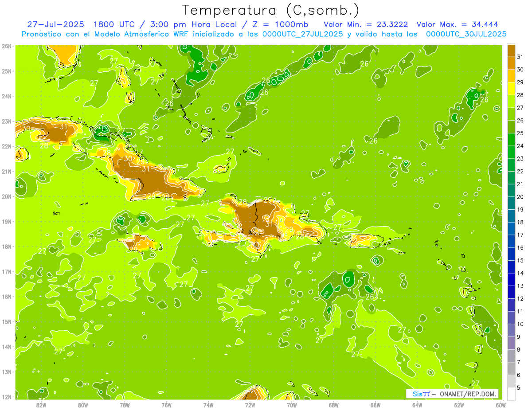Click the '1800 UTC' time text
This screenshot has height=411, width=532.
[113, 24]
